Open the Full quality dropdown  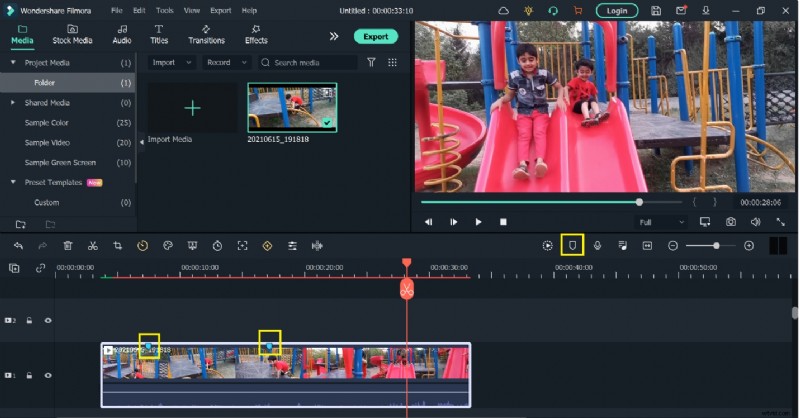coord(661,222)
